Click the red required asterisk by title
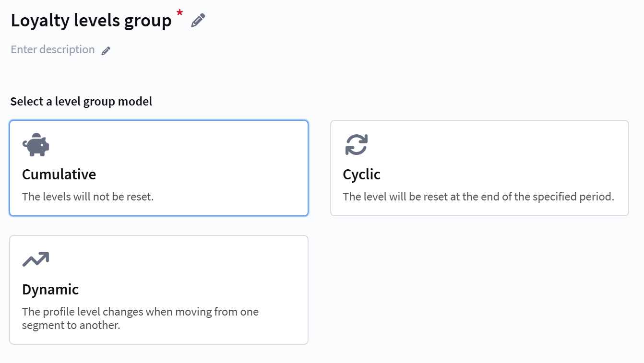Viewport: 644px width, 363px height. click(179, 14)
